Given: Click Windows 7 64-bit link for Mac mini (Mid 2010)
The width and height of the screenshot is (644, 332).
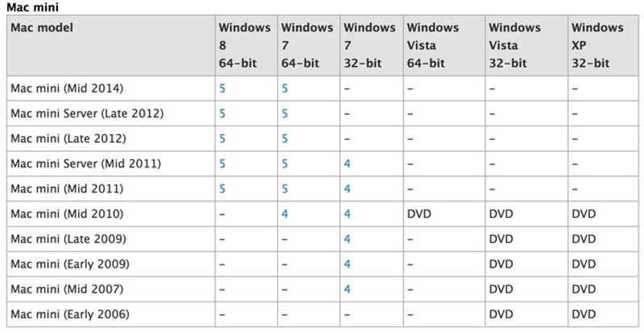Looking at the screenshot, I should pyautogui.click(x=285, y=214).
